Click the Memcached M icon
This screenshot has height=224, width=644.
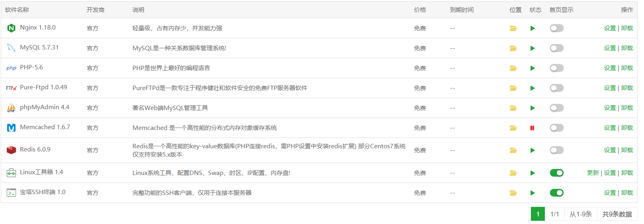11,128
